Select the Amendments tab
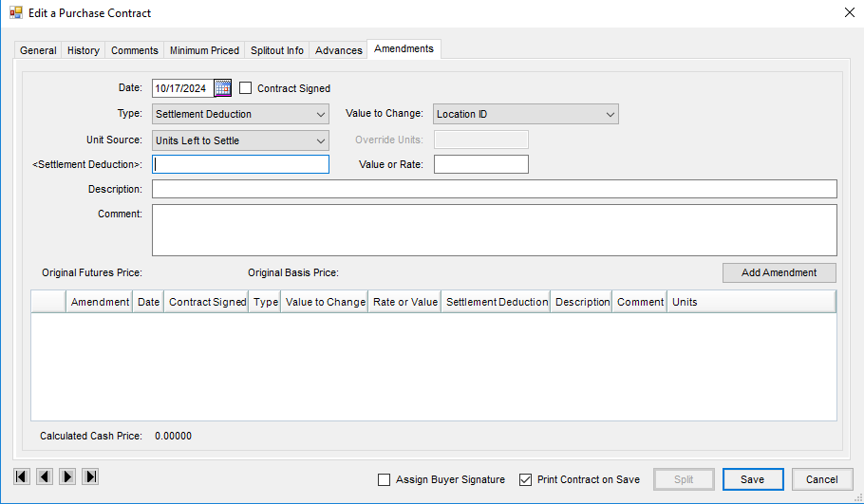Image resolution: width=864 pixels, height=504 pixels. coord(404,48)
